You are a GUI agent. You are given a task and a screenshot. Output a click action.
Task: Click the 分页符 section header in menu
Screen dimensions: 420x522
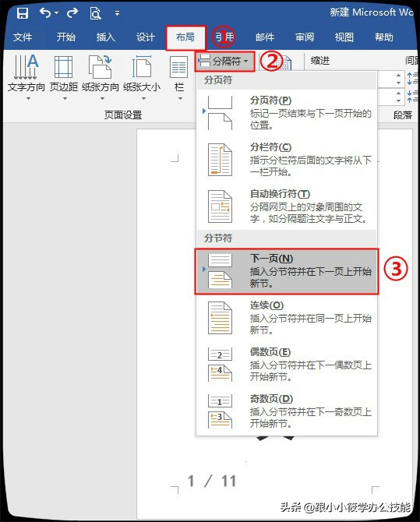pos(218,80)
